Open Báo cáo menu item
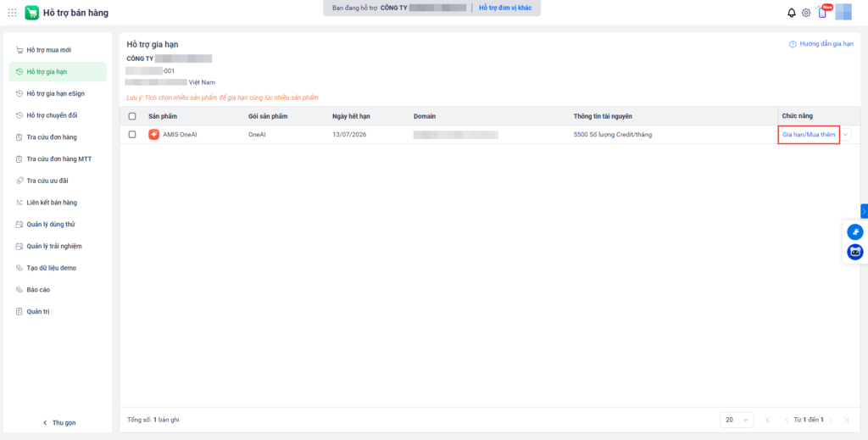The image size is (868, 440). (58, 289)
